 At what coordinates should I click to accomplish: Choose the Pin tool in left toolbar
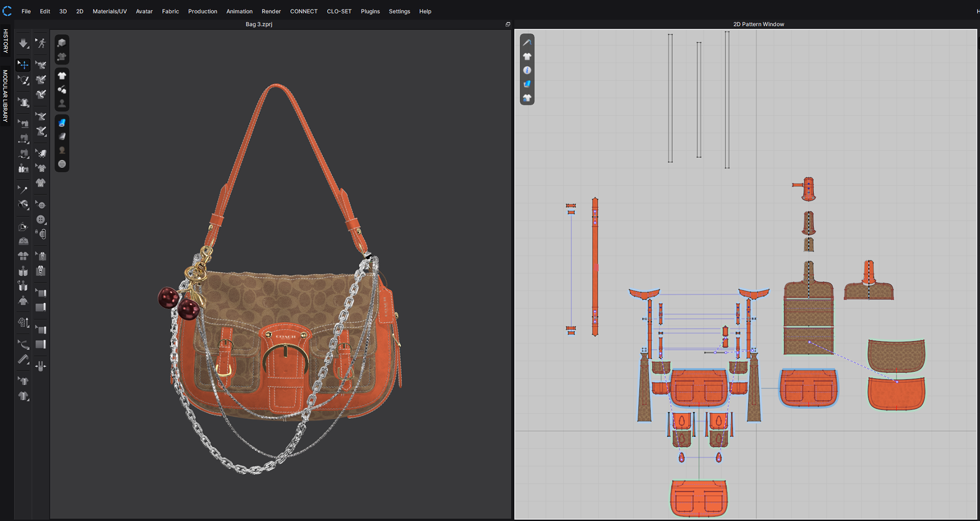coord(23,190)
